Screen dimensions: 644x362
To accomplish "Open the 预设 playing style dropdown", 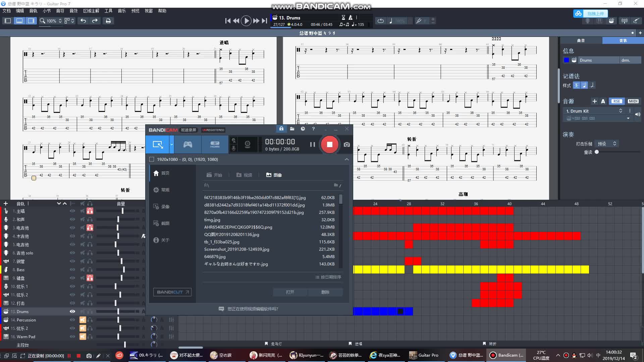I will click(607, 143).
